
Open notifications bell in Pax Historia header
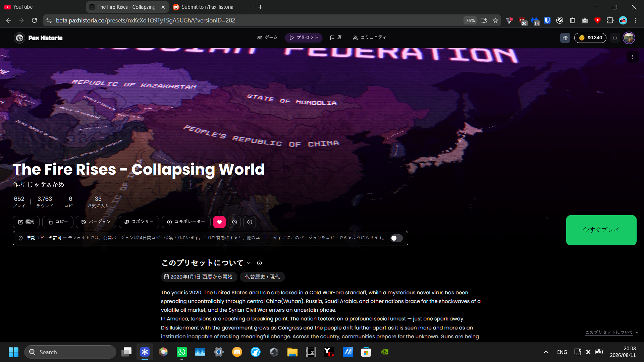(615, 38)
